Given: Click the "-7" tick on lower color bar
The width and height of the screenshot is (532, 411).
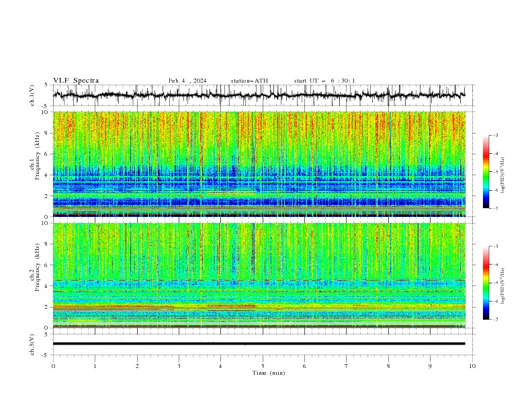Looking at the screenshot, I should pyautogui.click(x=495, y=320).
